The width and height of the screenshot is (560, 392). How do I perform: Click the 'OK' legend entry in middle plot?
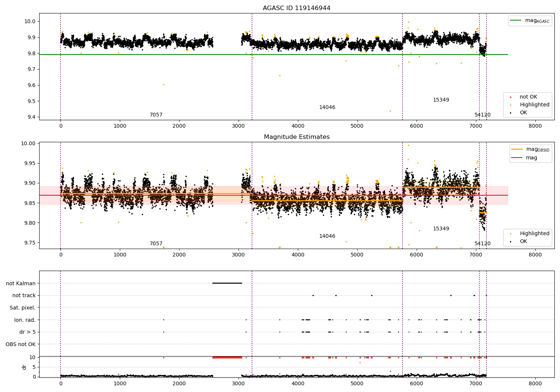pos(519,242)
